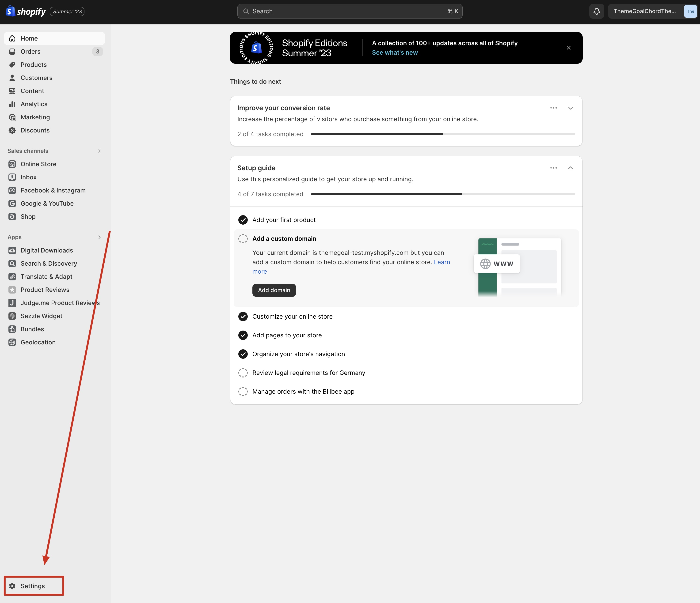Open the notifications bell icon

click(597, 11)
